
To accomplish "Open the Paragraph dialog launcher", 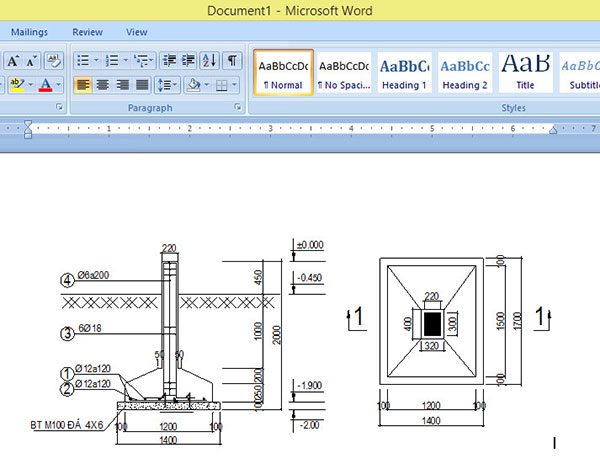I will coord(237,107).
